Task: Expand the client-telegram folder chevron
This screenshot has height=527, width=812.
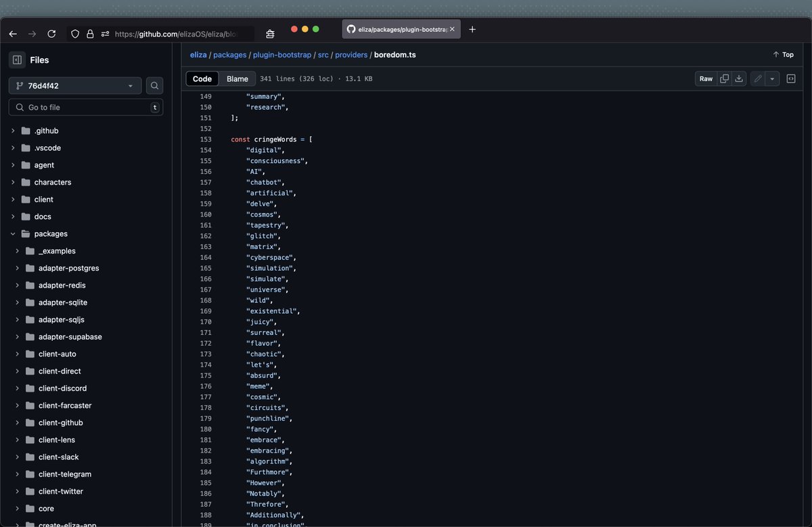Action: click(18, 474)
